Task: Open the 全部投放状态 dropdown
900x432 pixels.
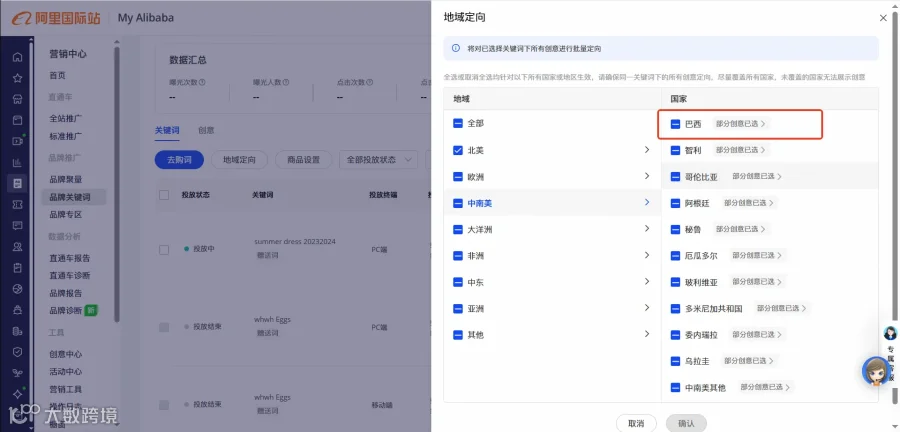Action: pos(379,160)
